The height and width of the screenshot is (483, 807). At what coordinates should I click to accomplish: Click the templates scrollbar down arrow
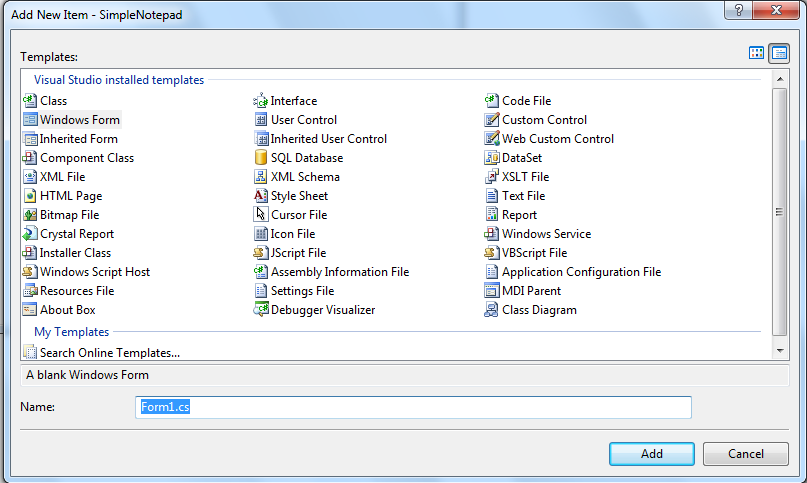[780, 351]
